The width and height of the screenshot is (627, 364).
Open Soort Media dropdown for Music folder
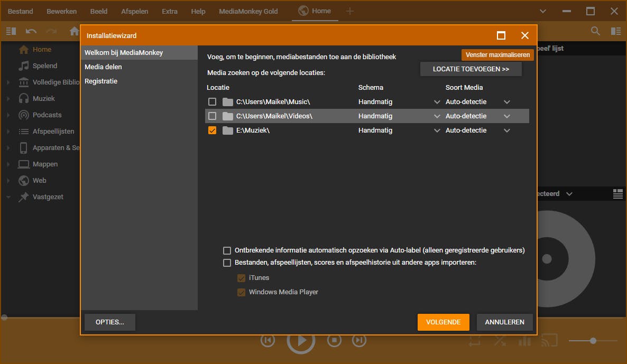pyautogui.click(x=506, y=102)
